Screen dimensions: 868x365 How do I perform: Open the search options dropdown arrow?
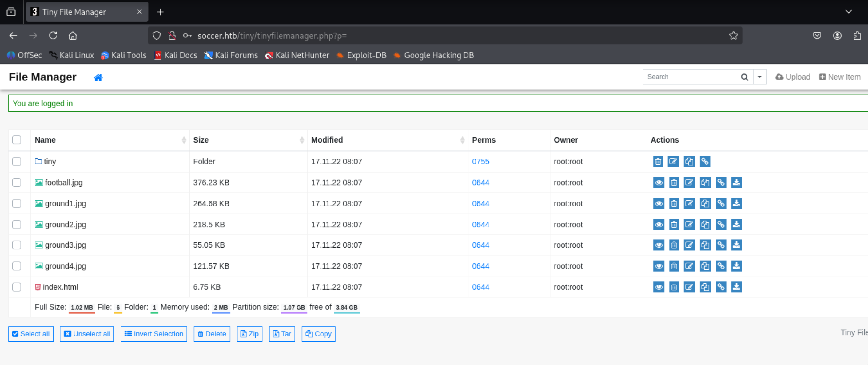click(759, 77)
